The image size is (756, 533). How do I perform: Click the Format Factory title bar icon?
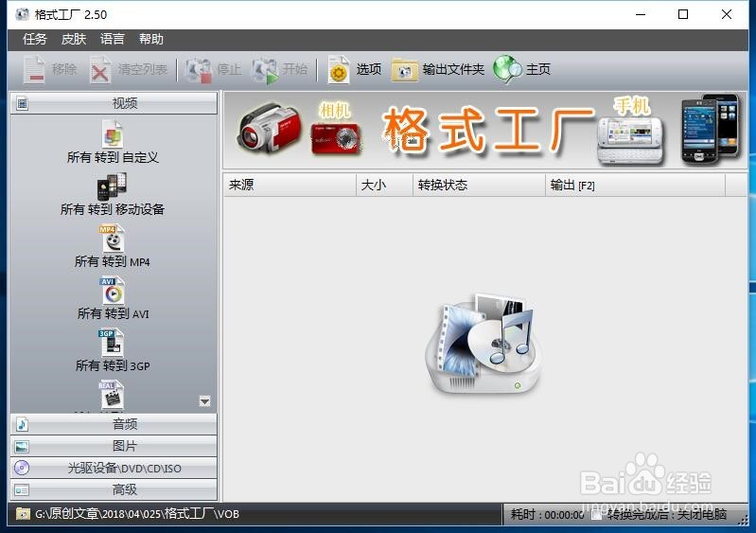tap(22, 14)
